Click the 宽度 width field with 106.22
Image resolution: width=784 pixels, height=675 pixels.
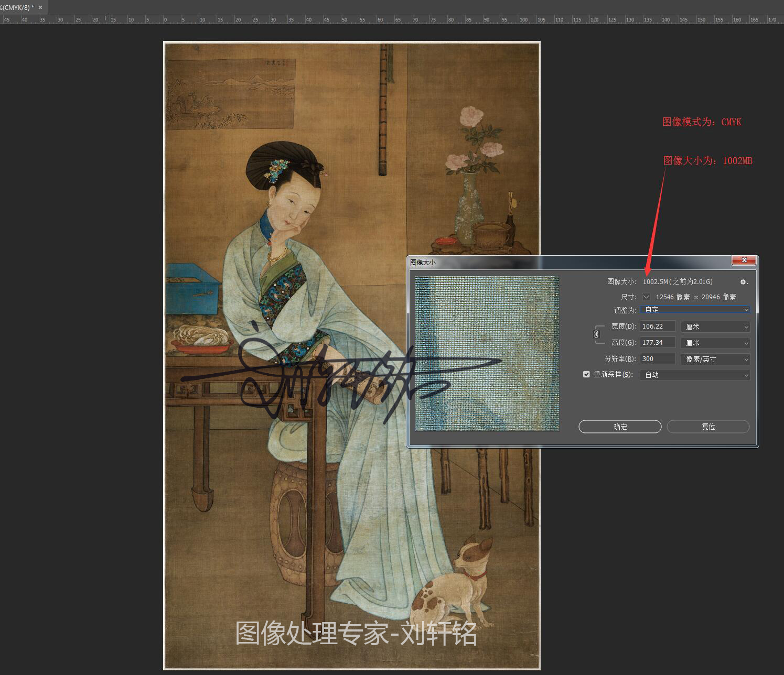tap(658, 326)
